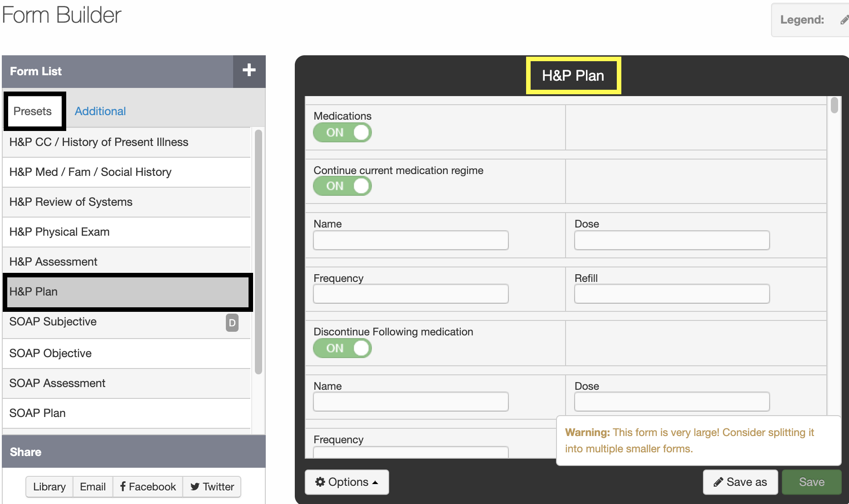Select H&P Review of Systems form
Viewport: 849px width, 504px height.
coord(127,202)
